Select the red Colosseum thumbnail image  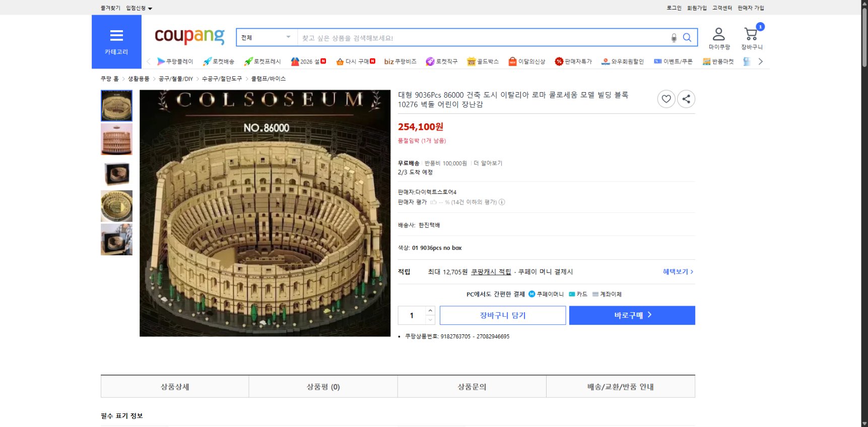point(116,139)
